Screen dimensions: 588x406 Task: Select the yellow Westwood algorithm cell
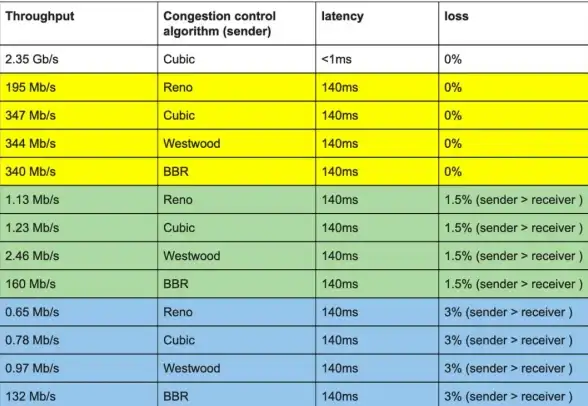pyautogui.click(x=237, y=144)
